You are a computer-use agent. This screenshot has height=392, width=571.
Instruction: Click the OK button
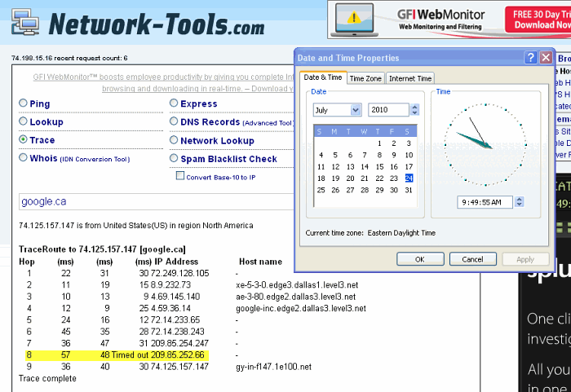pyautogui.click(x=420, y=259)
